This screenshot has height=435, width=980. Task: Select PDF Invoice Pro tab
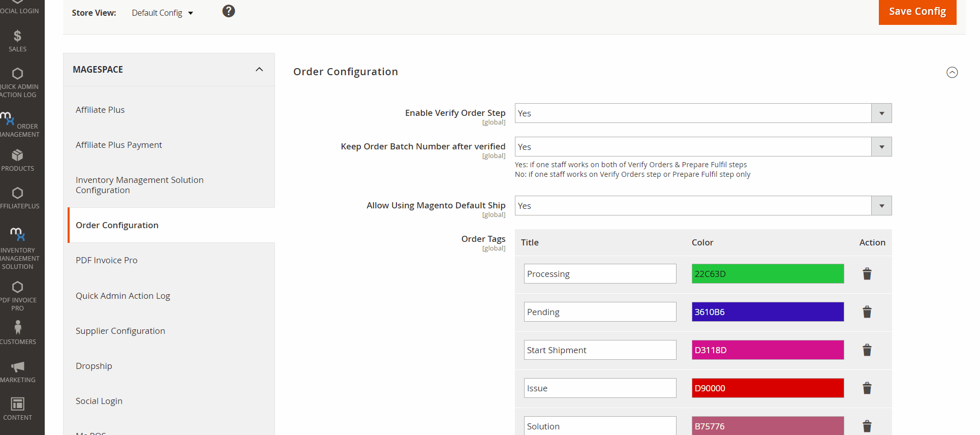[107, 260]
